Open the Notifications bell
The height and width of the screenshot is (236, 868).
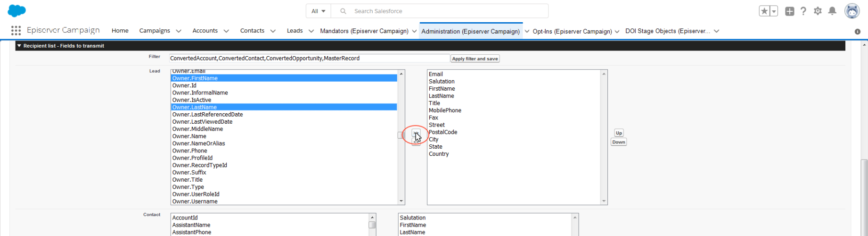(x=832, y=11)
